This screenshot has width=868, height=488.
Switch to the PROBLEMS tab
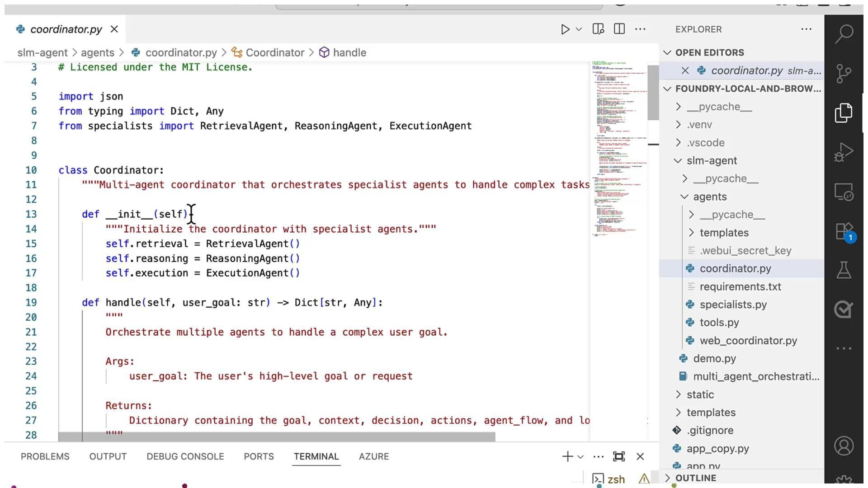pos(45,456)
